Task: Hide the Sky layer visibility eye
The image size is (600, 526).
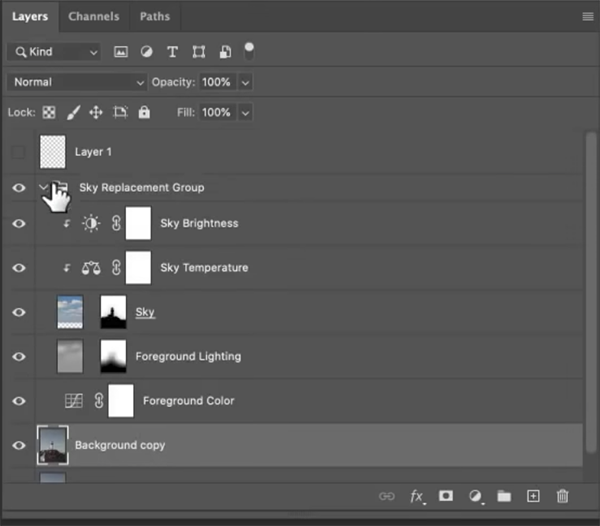Action: click(x=18, y=313)
